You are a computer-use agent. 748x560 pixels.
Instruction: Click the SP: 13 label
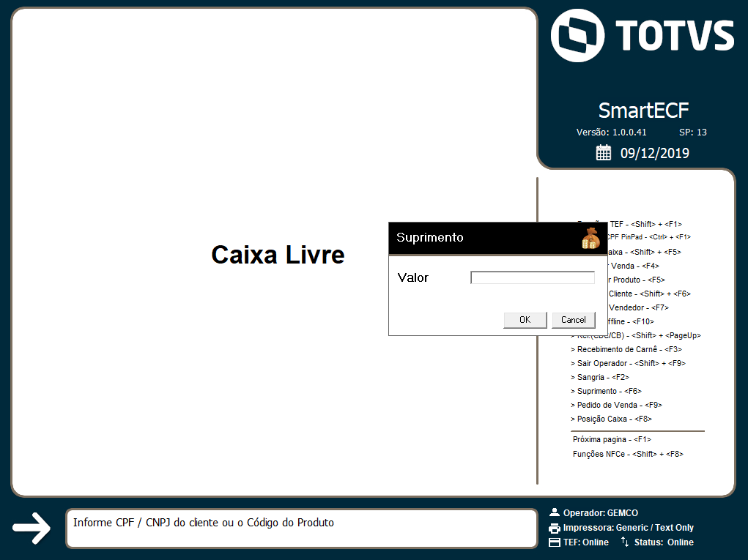pyautogui.click(x=692, y=132)
